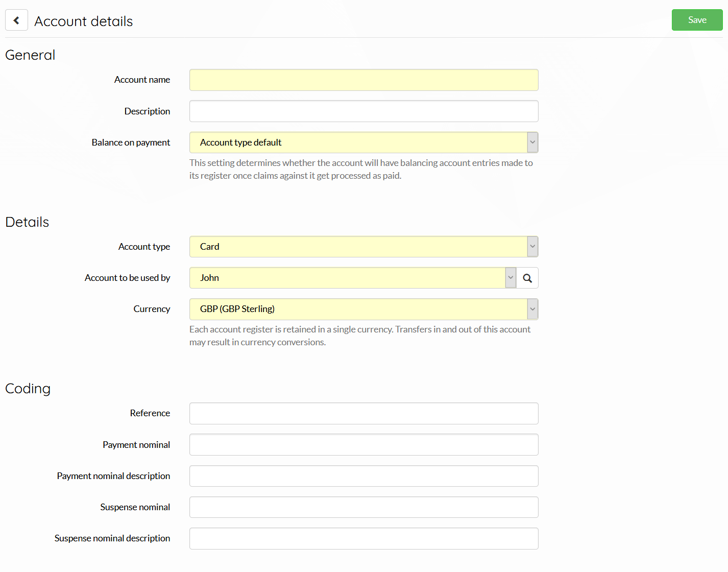Click the General section heading
The image size is (728, 572).
coord(30,55)
